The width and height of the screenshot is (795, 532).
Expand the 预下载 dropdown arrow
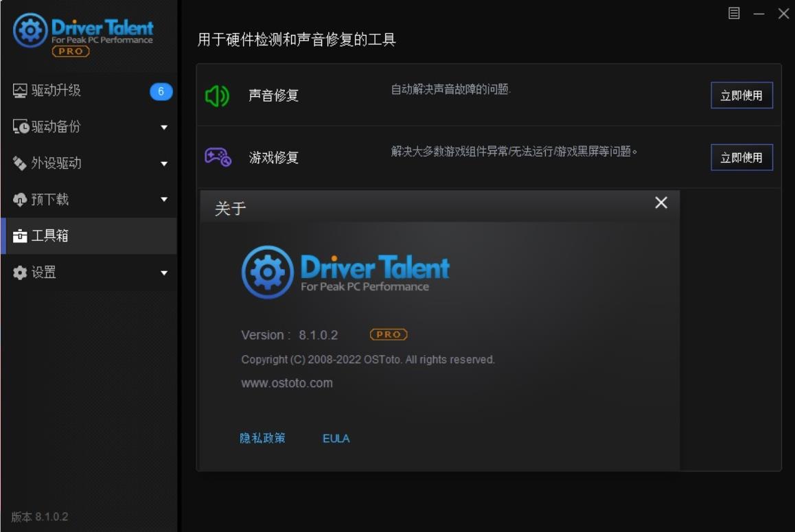click(x=164, y=199)
